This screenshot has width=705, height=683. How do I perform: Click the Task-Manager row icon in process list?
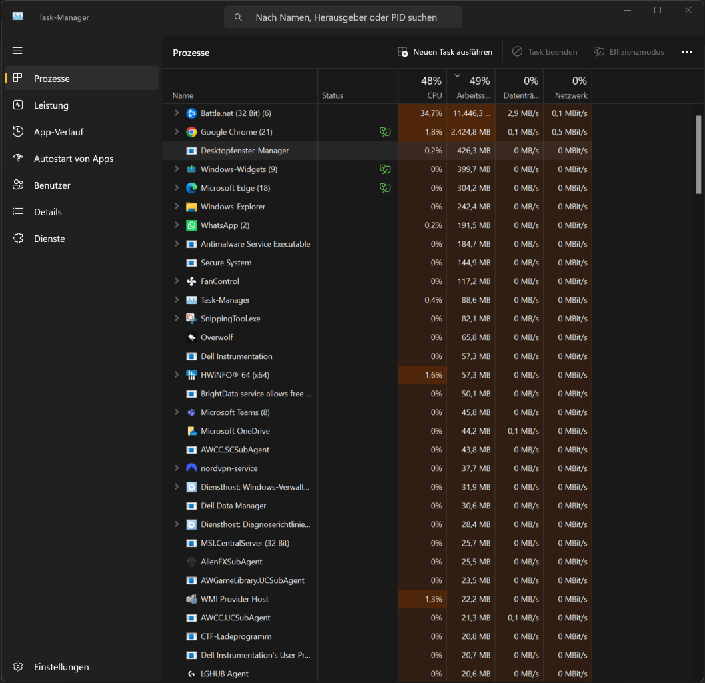pos(192,300)
